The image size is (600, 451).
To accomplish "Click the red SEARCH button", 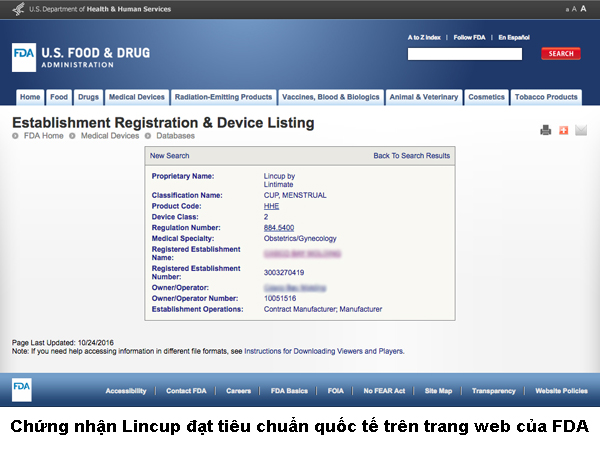I will pyautogui.click(x=561, y=54).
